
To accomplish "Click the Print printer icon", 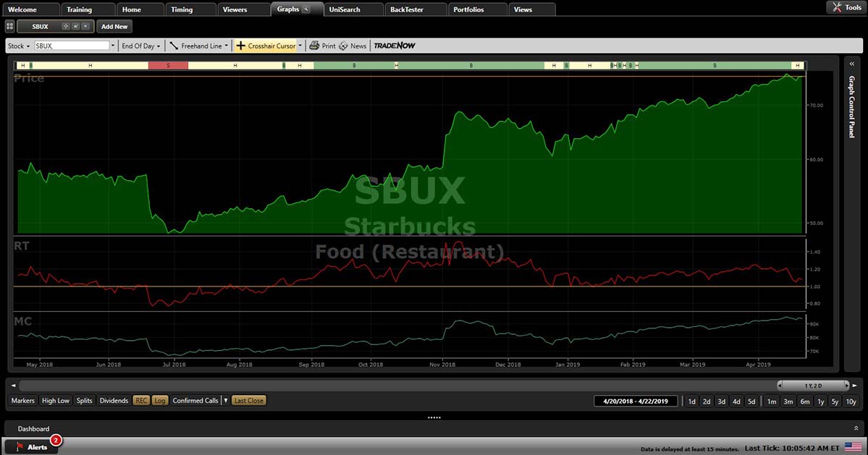I will pyautogui.click(x=314, y=46).
